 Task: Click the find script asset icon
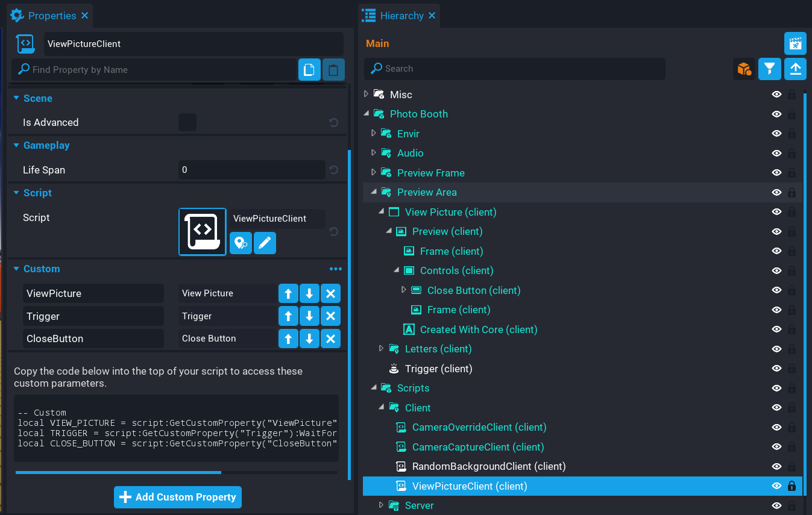pyautogui.click(x=241, y=243)
